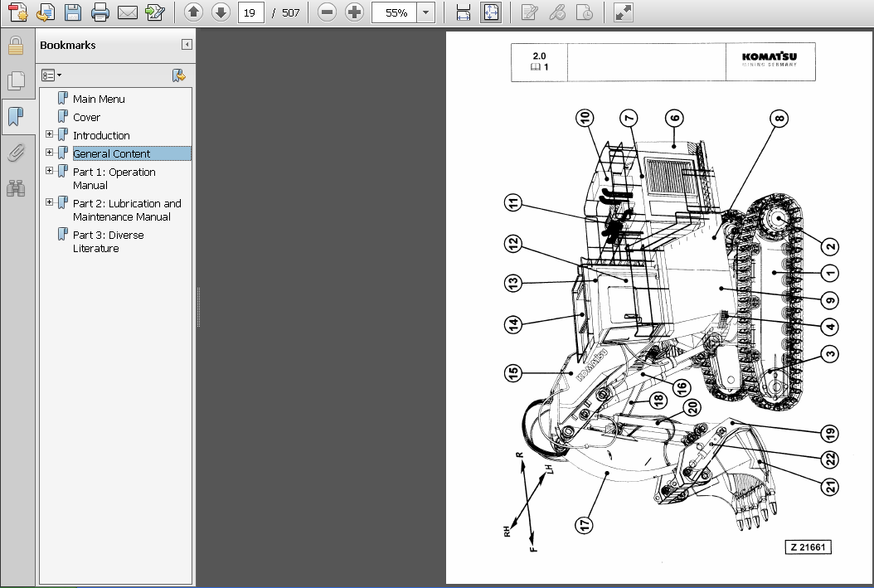Go to the previous page arrow
Viewport: 874px width, 588px height.
click(193, 12)
